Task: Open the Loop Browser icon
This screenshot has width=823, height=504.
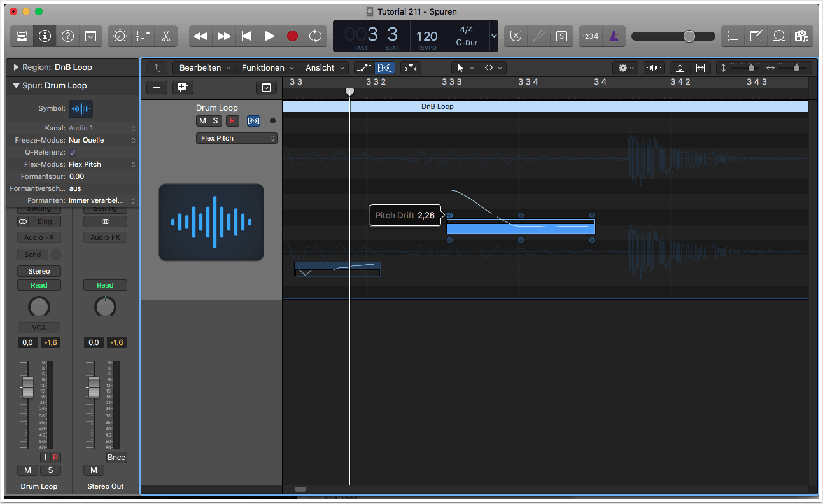Action: (x=778, y=36)
